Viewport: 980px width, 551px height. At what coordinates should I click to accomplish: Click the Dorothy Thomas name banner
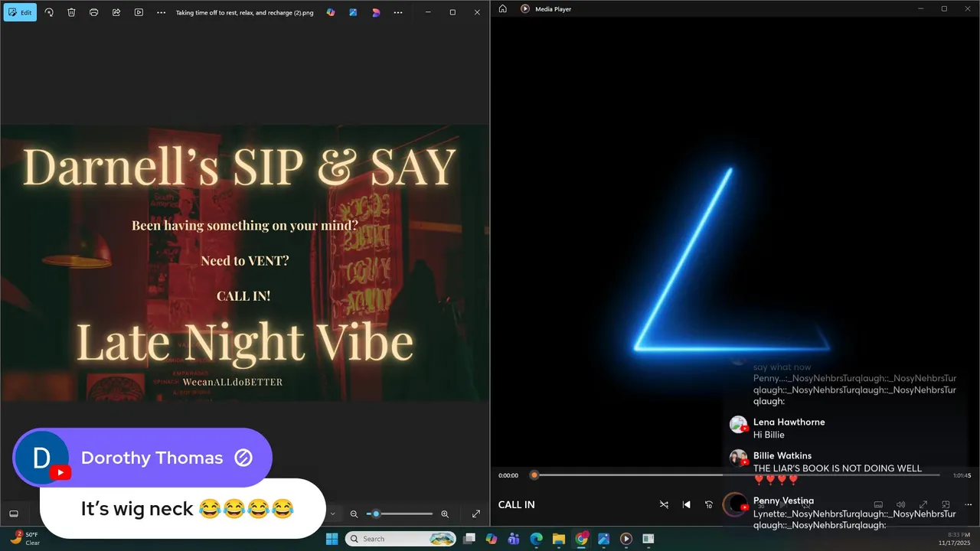[x=142, y=458]
